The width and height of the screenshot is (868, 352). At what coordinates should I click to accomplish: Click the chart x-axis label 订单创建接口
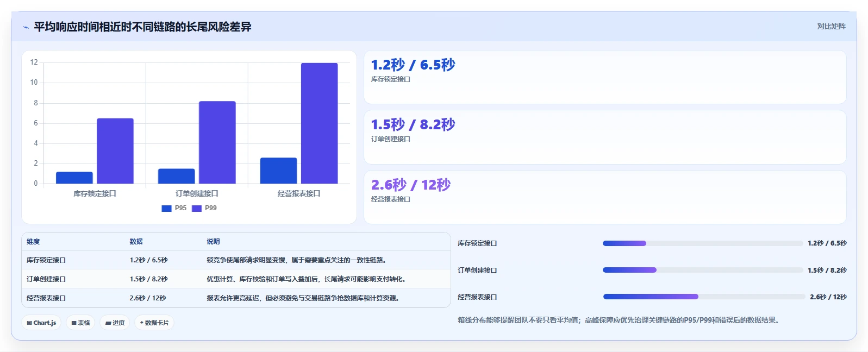(x=197, y=193)
